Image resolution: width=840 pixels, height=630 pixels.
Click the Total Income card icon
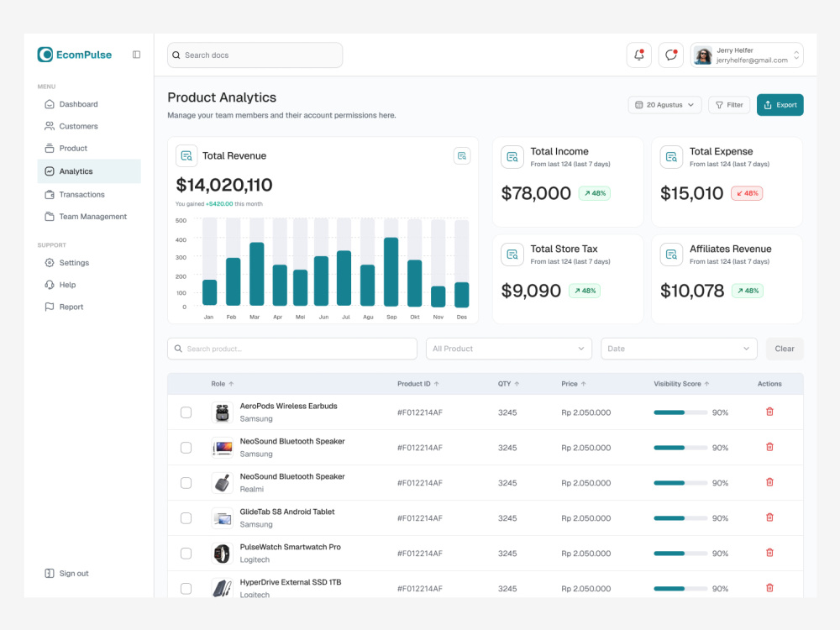(x=512, y=157)
